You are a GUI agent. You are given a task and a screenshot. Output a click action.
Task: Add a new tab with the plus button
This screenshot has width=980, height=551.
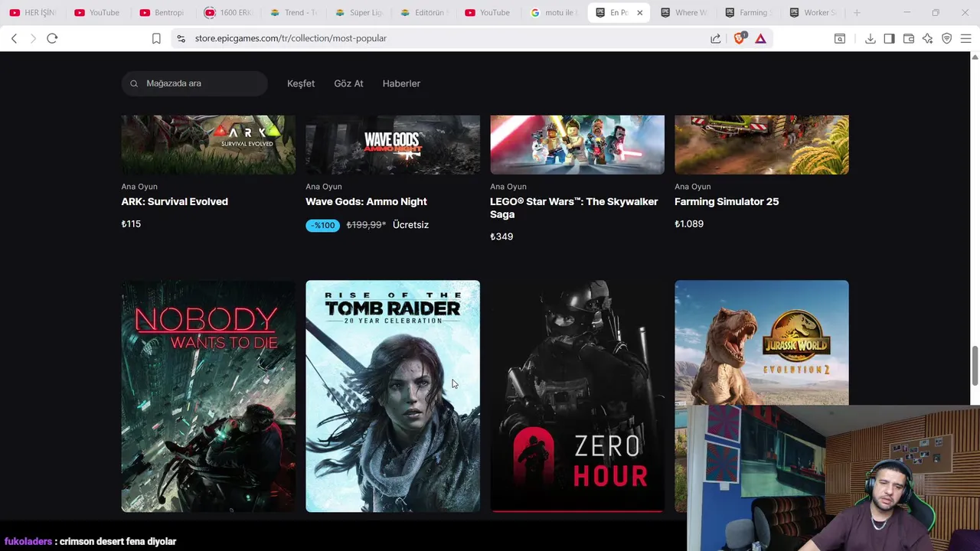coord(857,12)
